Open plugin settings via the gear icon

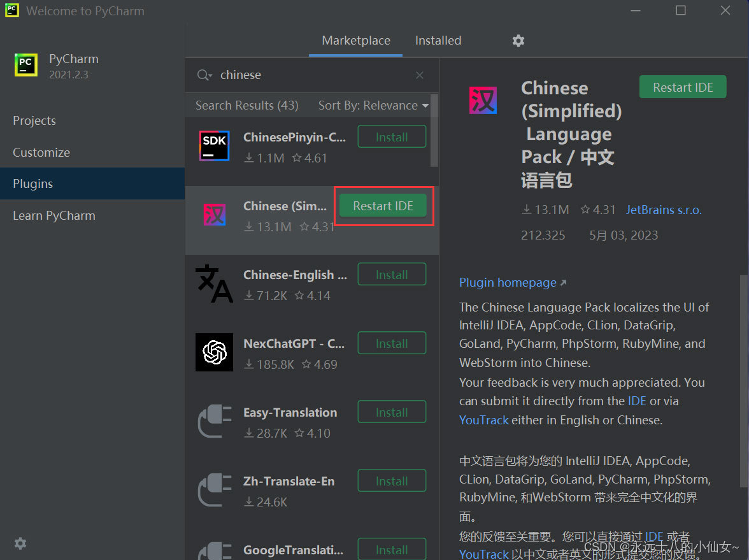click(x=518, y=40)
